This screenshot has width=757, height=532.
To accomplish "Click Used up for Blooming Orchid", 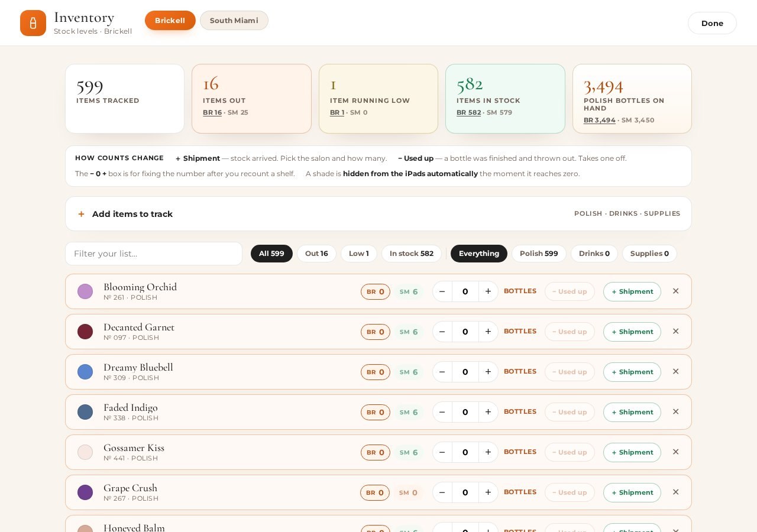I will [x=570, y=291].
